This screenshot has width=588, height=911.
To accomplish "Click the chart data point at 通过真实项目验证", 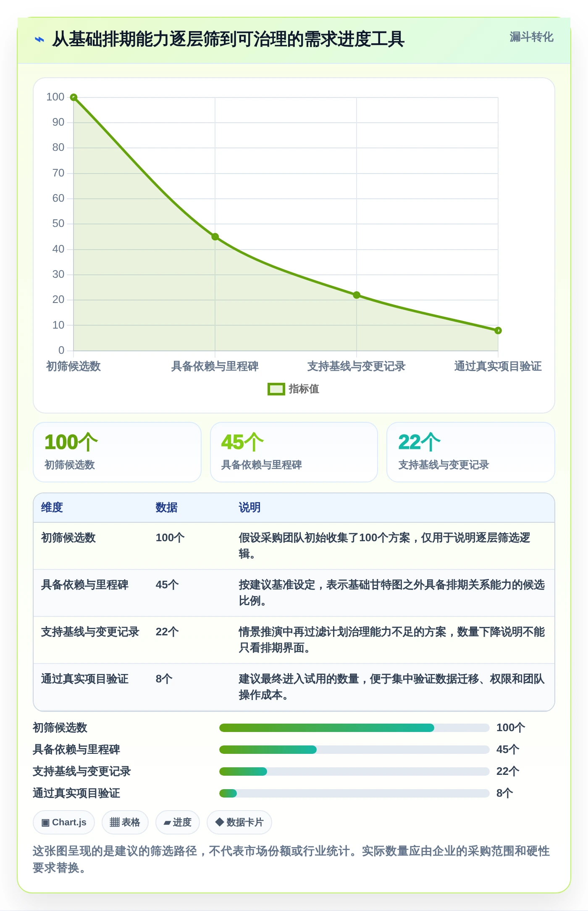I will [x=498, y=331].
